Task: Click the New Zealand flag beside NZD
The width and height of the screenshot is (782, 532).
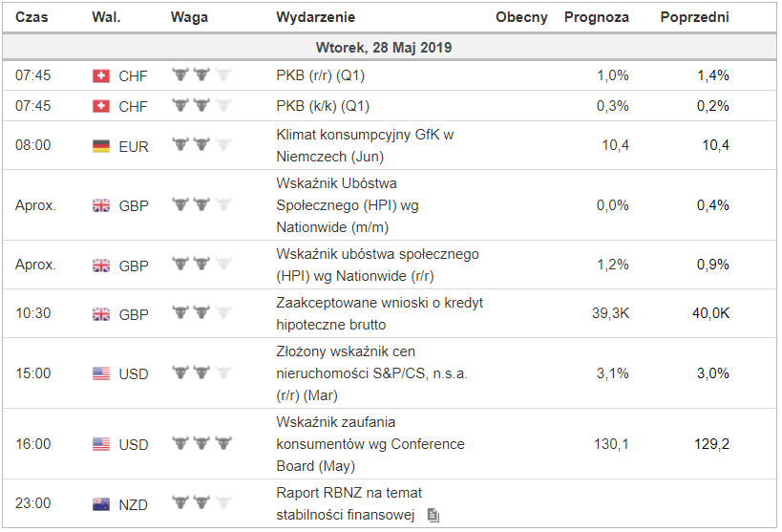Action: click(100, 503)
